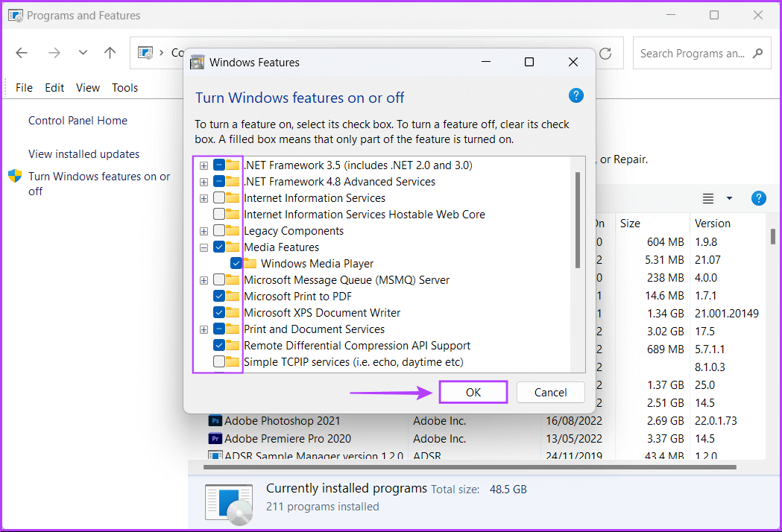Click the Up arrow navigation button
The image size is (782, 532).
point(110,53)
